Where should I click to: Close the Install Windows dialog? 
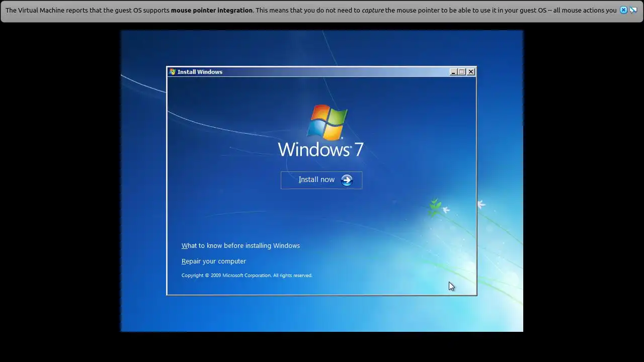[471, 72]
